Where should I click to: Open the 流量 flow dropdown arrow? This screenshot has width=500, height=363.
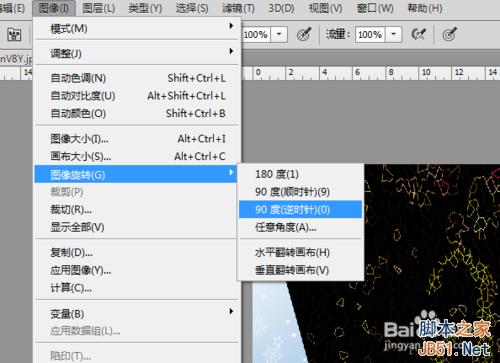tap(394, 34)
